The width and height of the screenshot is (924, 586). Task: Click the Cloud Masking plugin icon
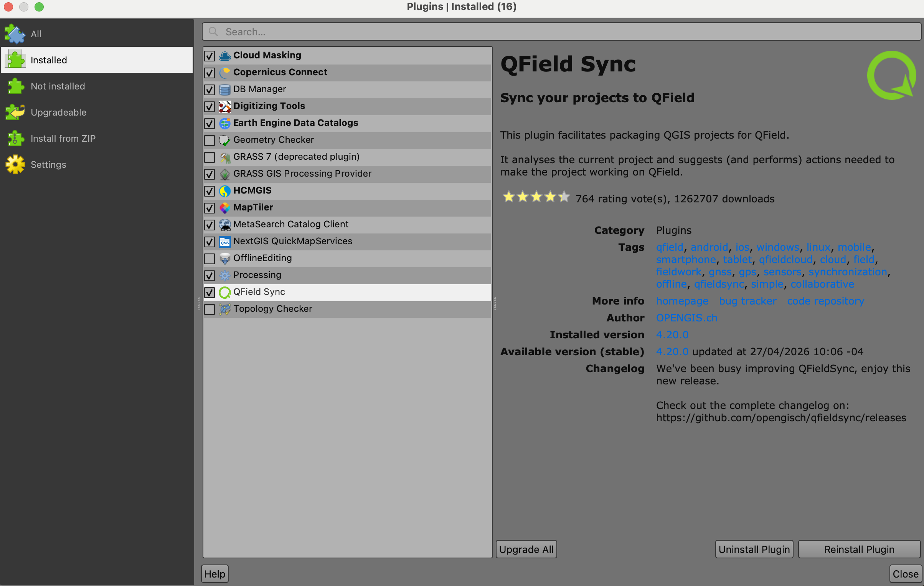[x=224, y=56]
